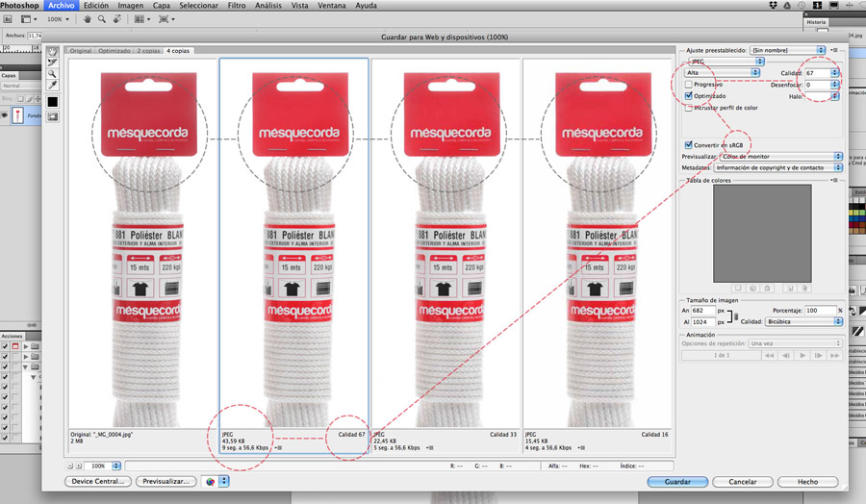The height and width of the screenshot is (504, 866).
Task: Click the black eyedropper color swatch
Action: 53,101
